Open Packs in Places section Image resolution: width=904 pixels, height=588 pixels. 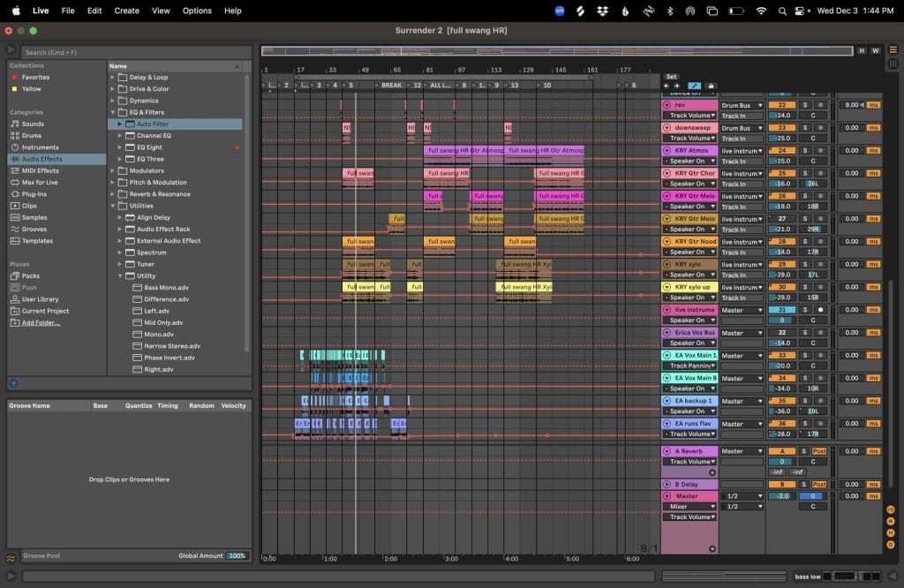pos(30,276)
